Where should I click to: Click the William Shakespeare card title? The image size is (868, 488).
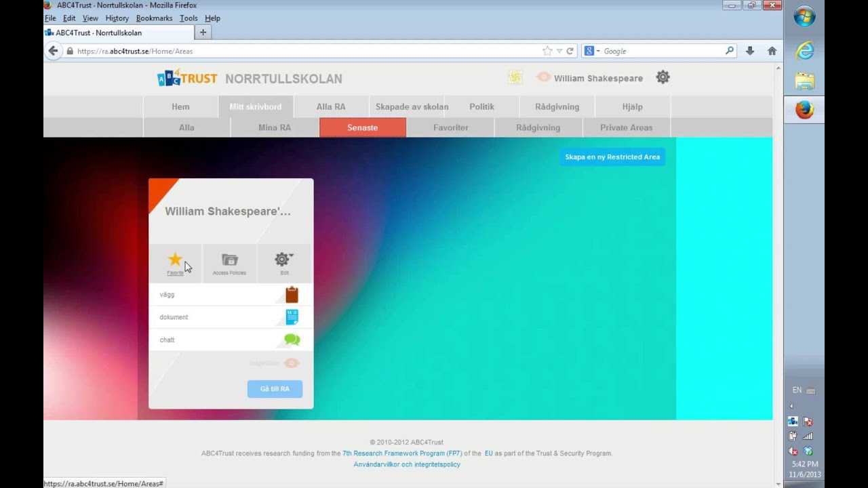coord(228,211)
